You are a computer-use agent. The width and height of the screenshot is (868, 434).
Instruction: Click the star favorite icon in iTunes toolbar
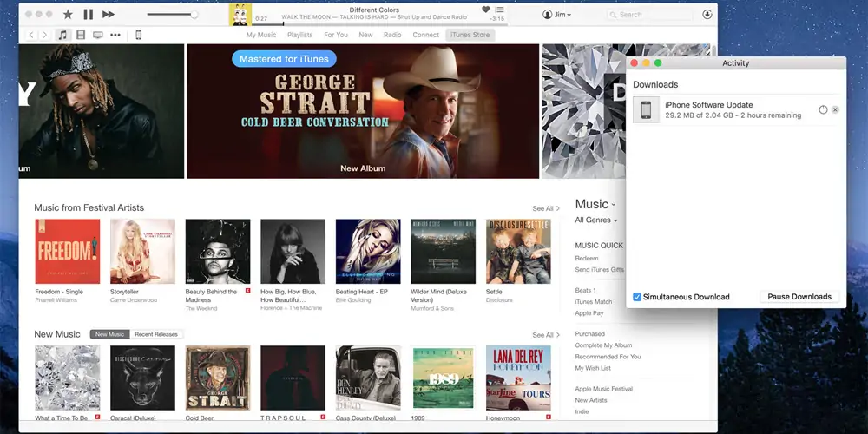(68, 14)
